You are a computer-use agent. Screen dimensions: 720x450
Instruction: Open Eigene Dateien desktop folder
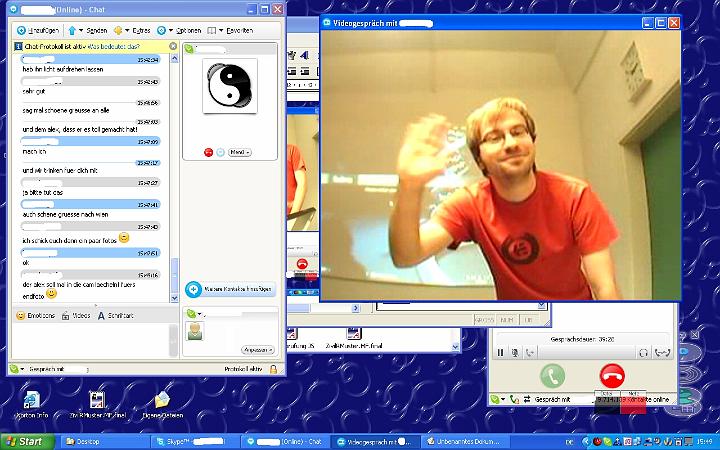click(x=163, y=405)
